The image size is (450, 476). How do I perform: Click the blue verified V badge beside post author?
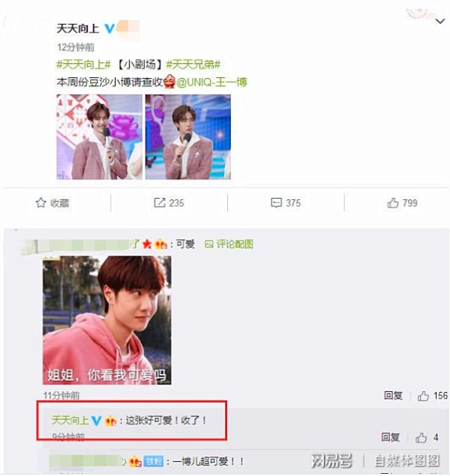coord(109,28)
